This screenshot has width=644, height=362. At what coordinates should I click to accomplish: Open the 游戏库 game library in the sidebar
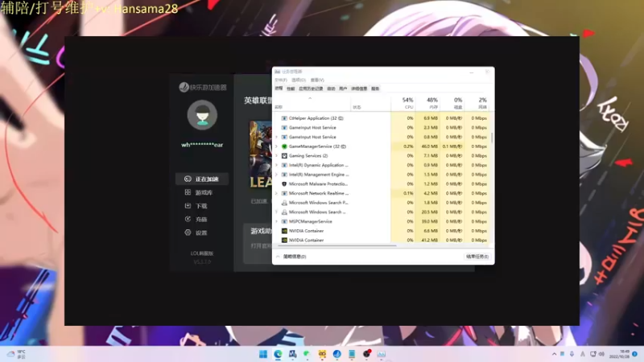tap(199, 192)
